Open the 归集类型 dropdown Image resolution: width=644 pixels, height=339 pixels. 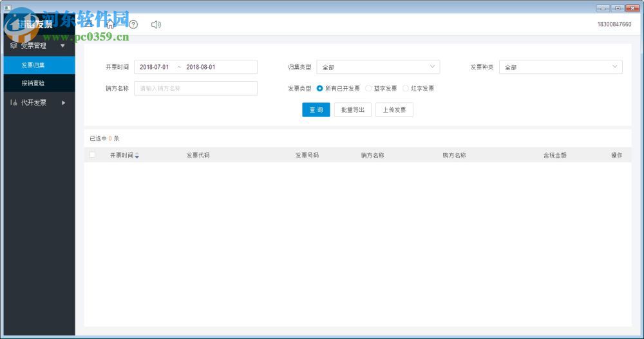(378, 67)
